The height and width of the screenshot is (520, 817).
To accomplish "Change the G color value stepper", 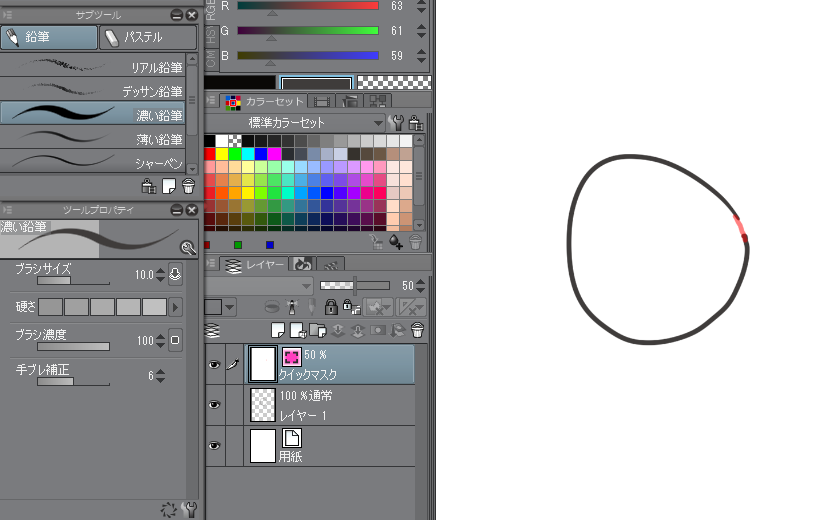I will 422,31.
